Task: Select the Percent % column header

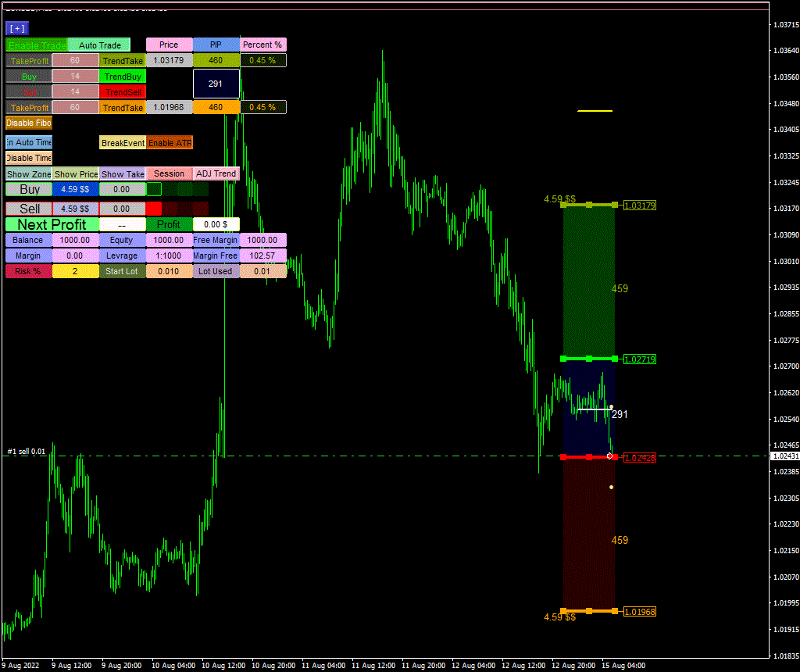Action: pos(262,45)
